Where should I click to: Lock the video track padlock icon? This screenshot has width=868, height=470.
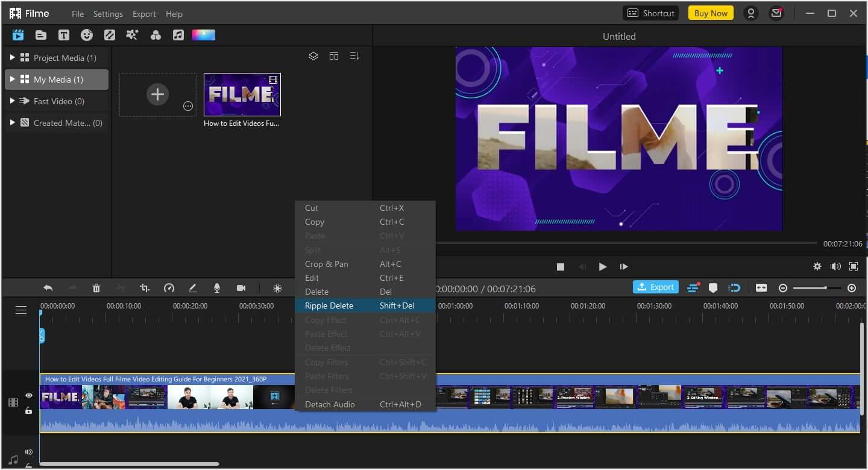coord(28,410)
